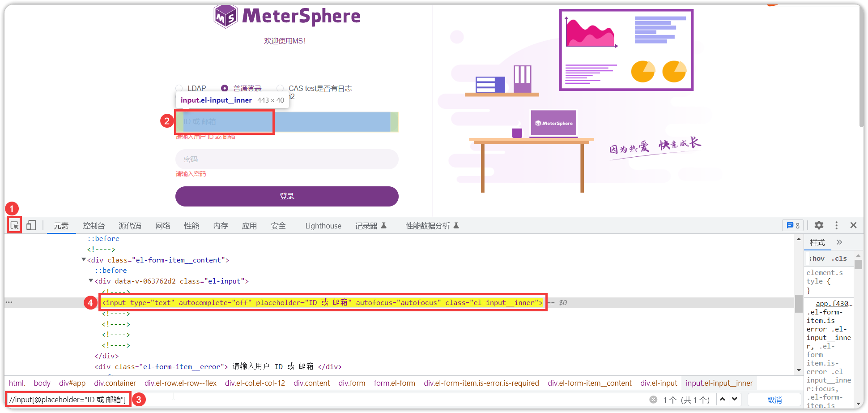This screenshot has height=413, width=868.
Task: Open the 8 issues message badge
Action: click(793, 225)
